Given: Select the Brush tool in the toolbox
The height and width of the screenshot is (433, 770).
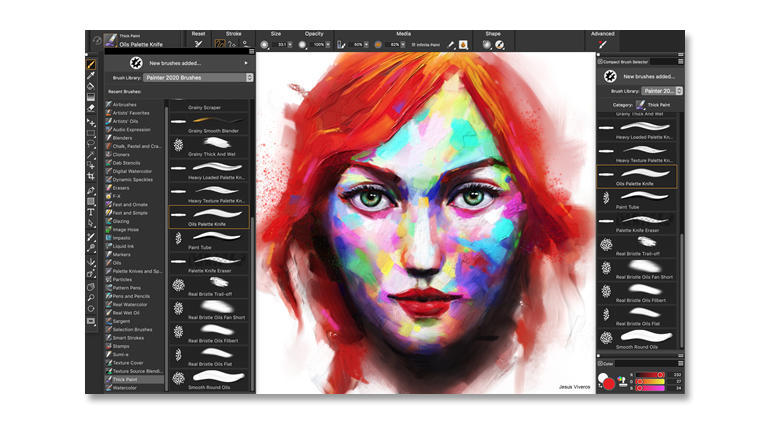Looking at the screenshot, I should coord(91,64).
